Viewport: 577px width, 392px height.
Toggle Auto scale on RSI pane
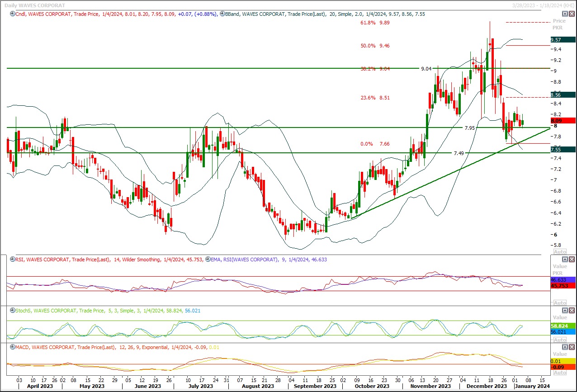tap(559, 302)
